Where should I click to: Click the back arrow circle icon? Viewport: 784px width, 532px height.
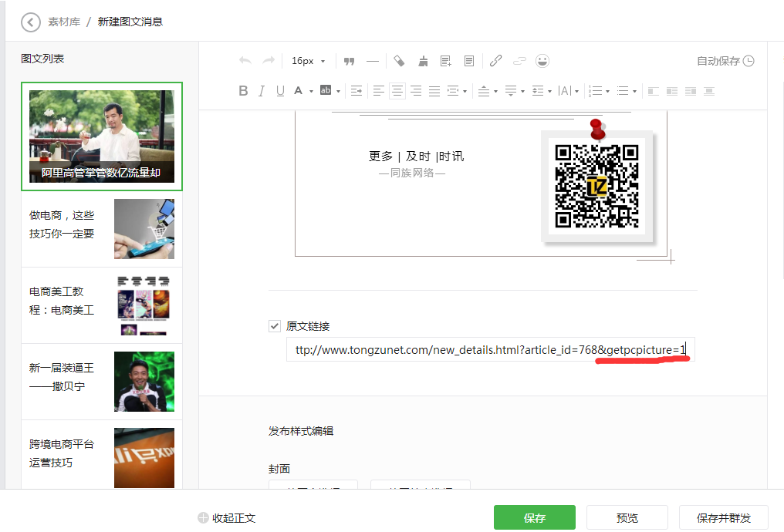(31, 22)
